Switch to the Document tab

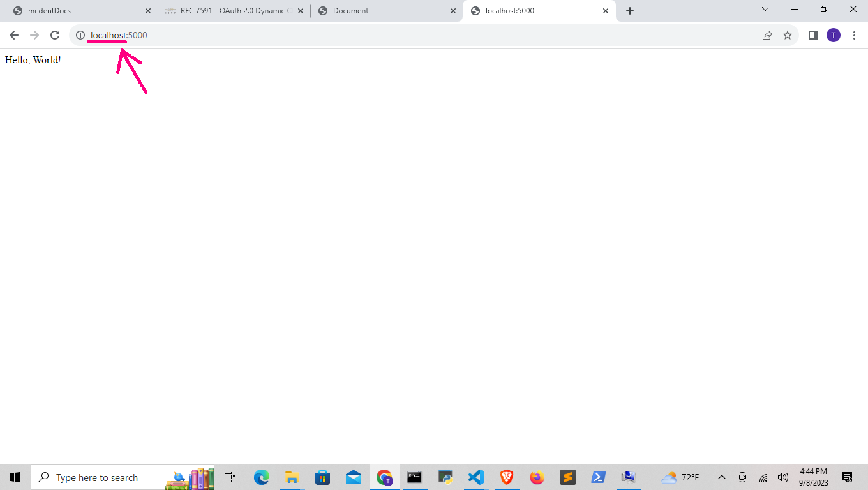point(385,11)
